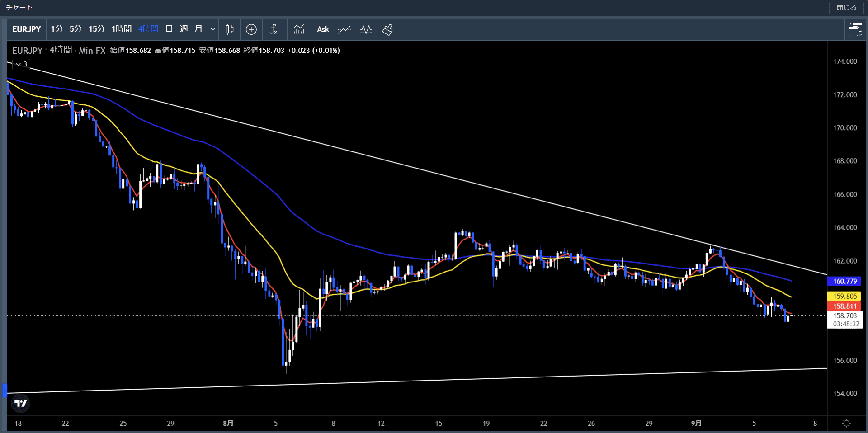868x433 pixels.
Task: Toggle the Ask price button
Action: [x=323, y=29]
